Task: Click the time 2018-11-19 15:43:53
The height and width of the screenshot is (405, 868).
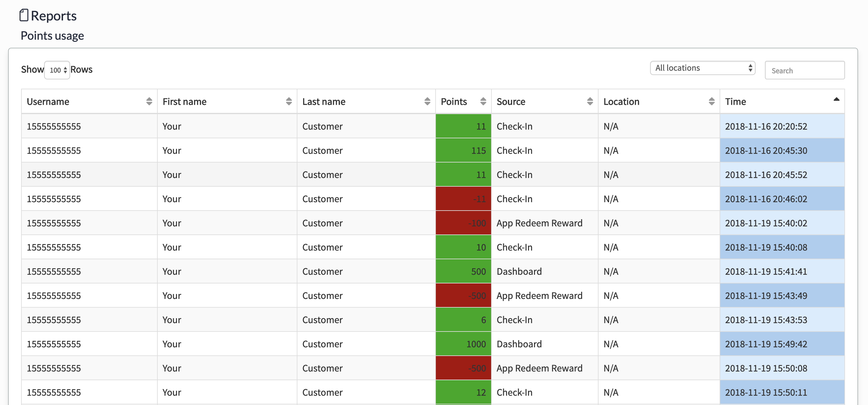Action: coord(766,319)
